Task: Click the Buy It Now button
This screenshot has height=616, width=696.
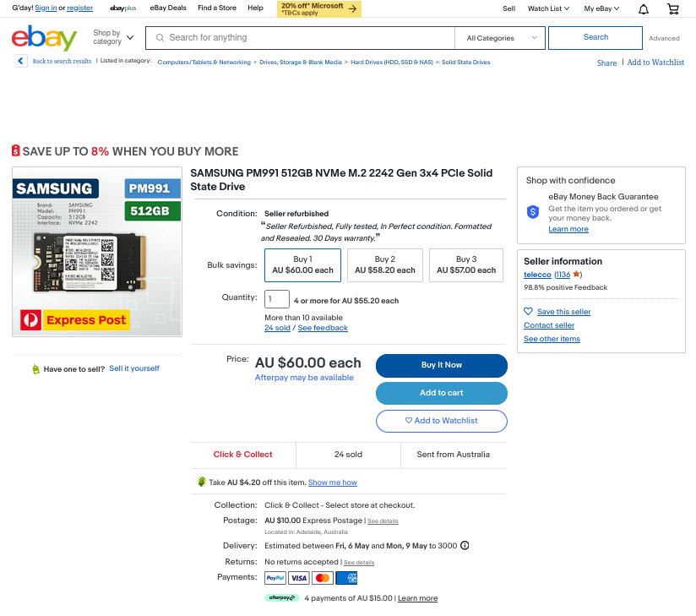Action: tap(441, 365)
